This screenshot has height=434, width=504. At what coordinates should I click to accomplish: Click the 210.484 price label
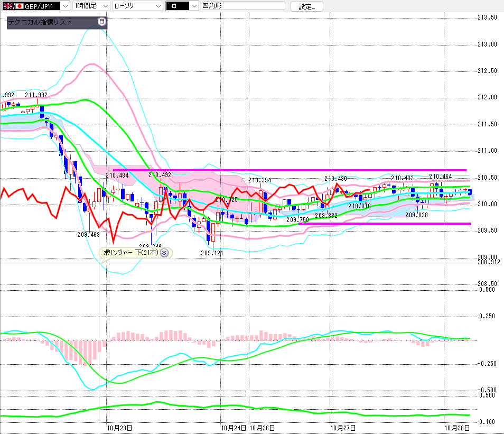point(117,176)
